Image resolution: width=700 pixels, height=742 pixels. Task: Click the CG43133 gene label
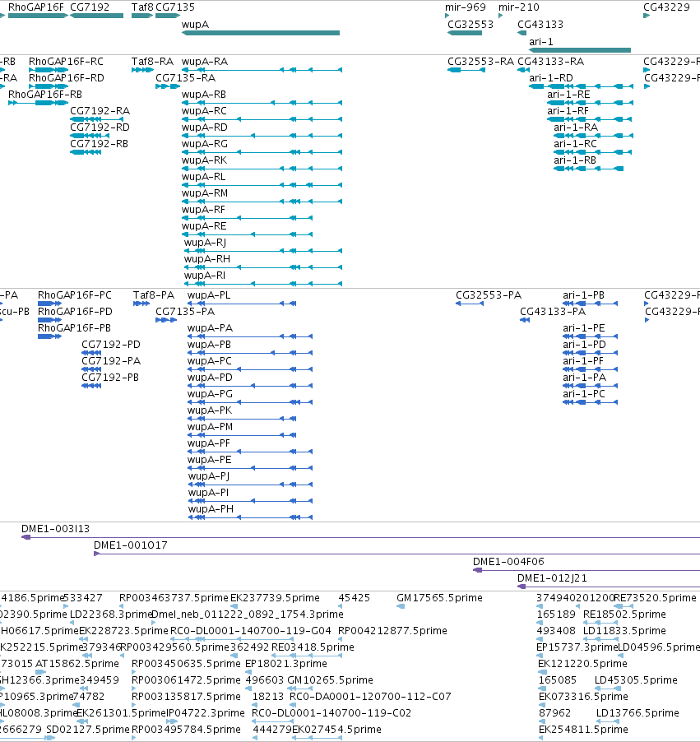pos(540,25)
